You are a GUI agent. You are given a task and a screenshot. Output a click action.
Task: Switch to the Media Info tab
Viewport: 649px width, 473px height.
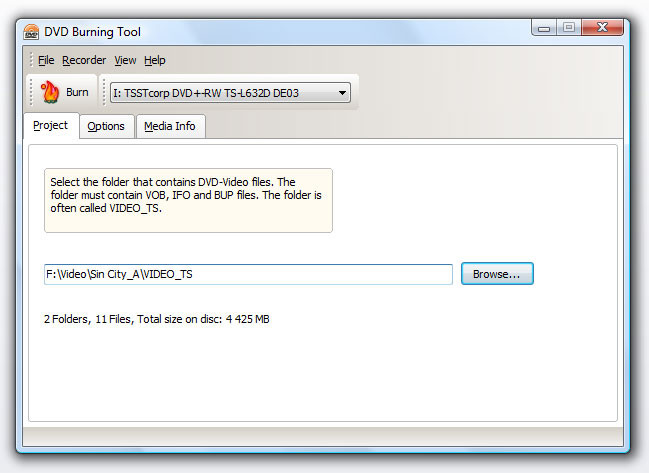coord(170,126)
